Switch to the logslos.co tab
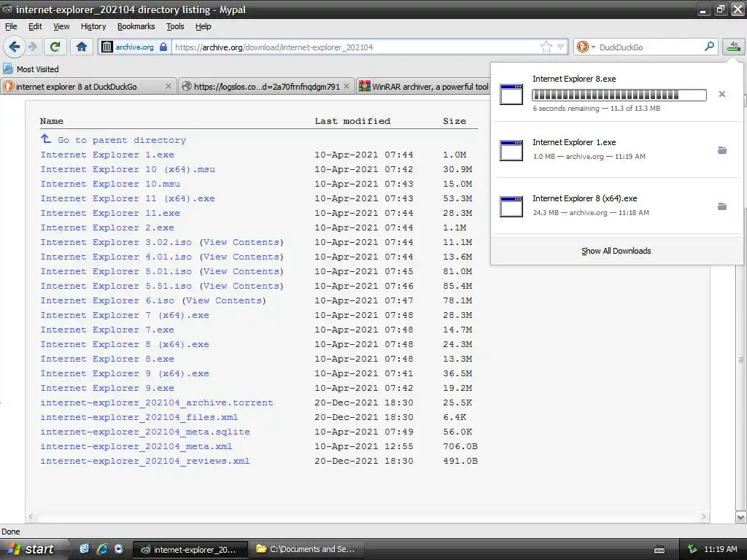The height and width of the screenshot is (560, 747). [266, 86]
